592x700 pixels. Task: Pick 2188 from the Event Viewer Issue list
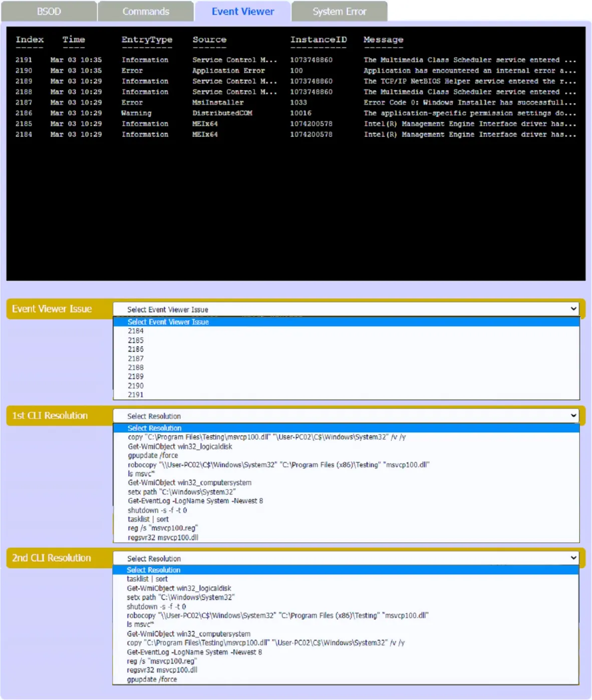(x=346, y=367)
